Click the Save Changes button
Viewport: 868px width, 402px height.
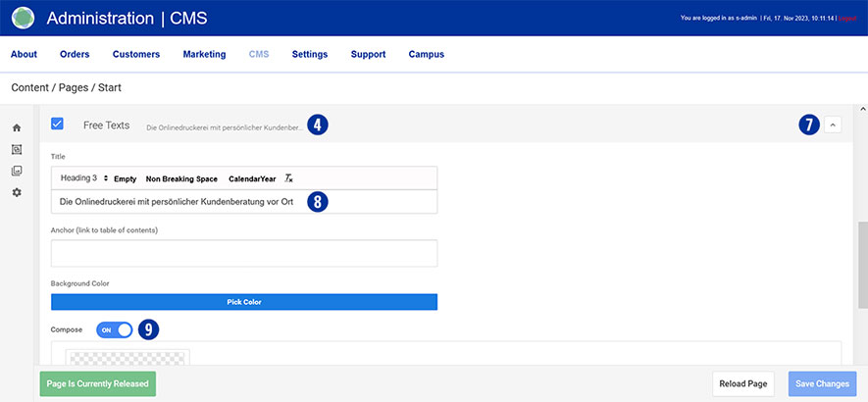[x=822, y=383]
